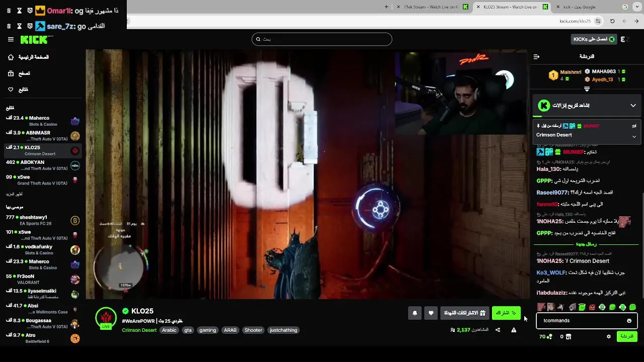The width and height of the screenshot is (644, 362).
Task: Click the green subscribe button
Action: click(506, 313)
